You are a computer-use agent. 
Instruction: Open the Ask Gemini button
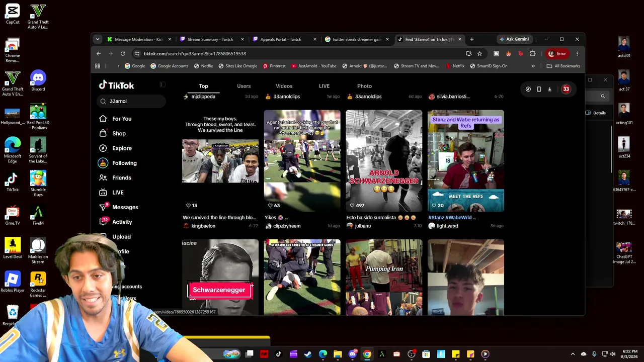point(514,39)
